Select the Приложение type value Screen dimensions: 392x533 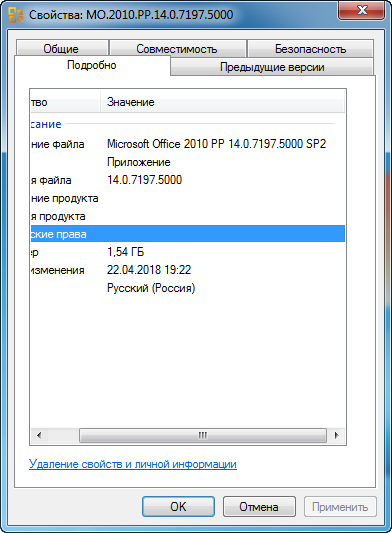click(x=138, y=162)
